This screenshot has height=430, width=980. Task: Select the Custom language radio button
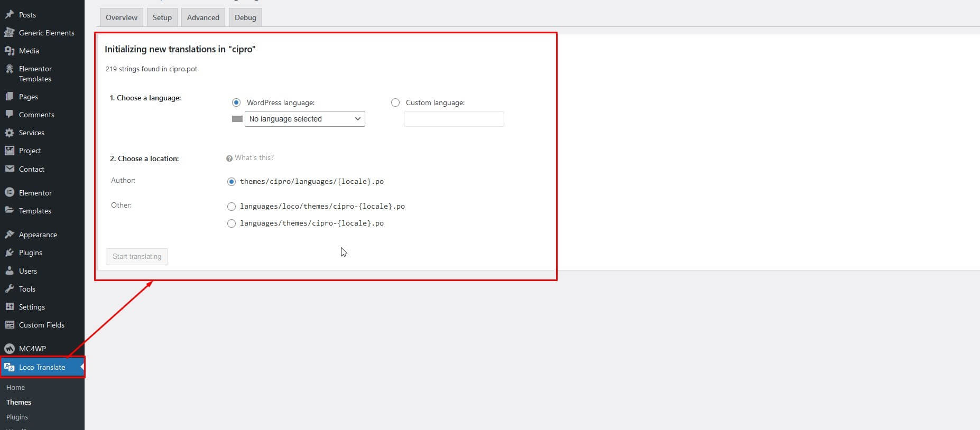coord(395,102)
